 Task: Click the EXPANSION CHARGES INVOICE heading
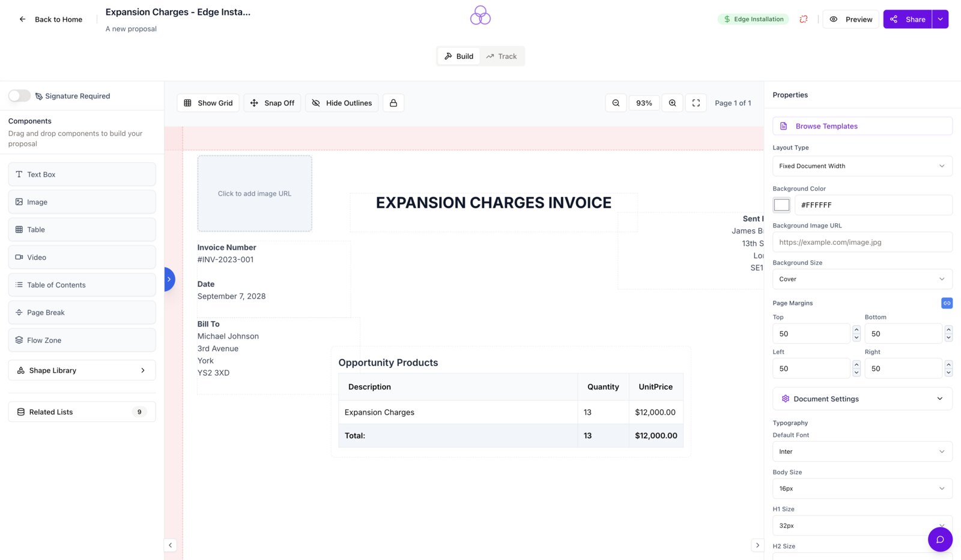click(x=494, y=203)
